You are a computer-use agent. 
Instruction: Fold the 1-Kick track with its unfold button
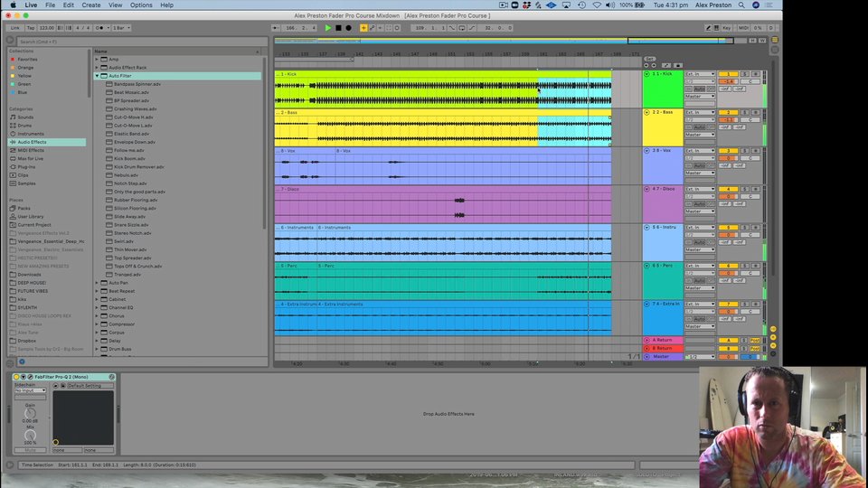[646, 73]
